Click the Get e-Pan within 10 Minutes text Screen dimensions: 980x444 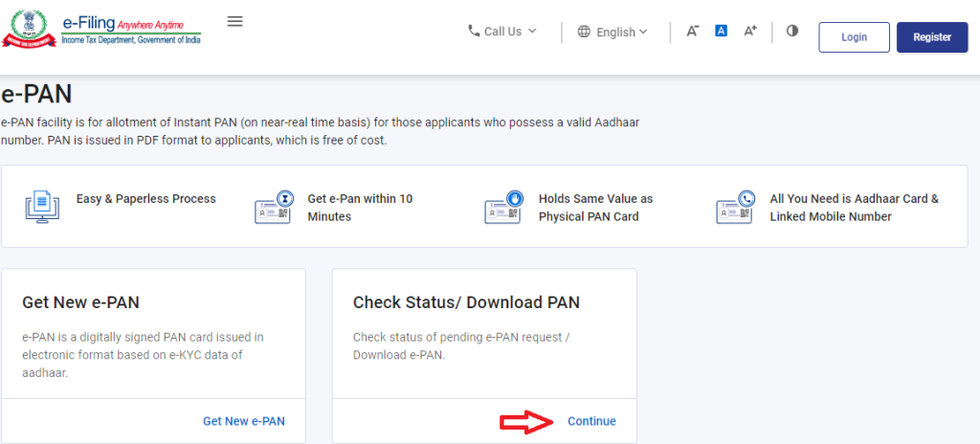360,208
